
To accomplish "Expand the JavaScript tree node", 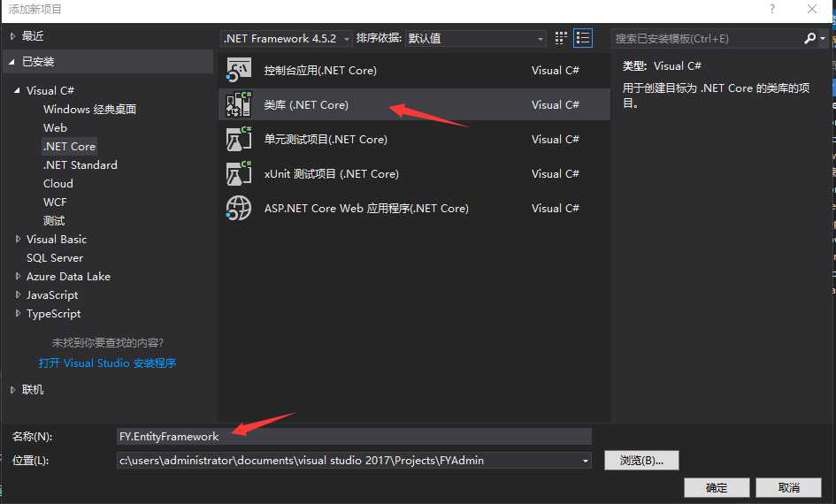I will [18, 294].
